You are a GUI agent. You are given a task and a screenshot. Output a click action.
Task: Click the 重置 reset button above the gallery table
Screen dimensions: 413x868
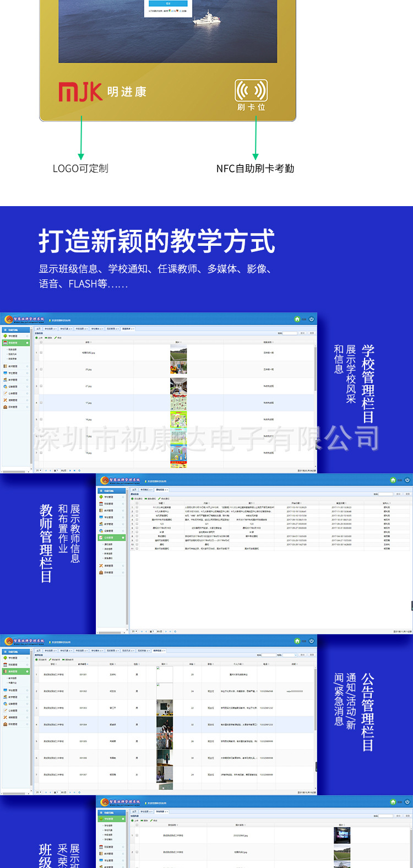[x=312, y=333]
